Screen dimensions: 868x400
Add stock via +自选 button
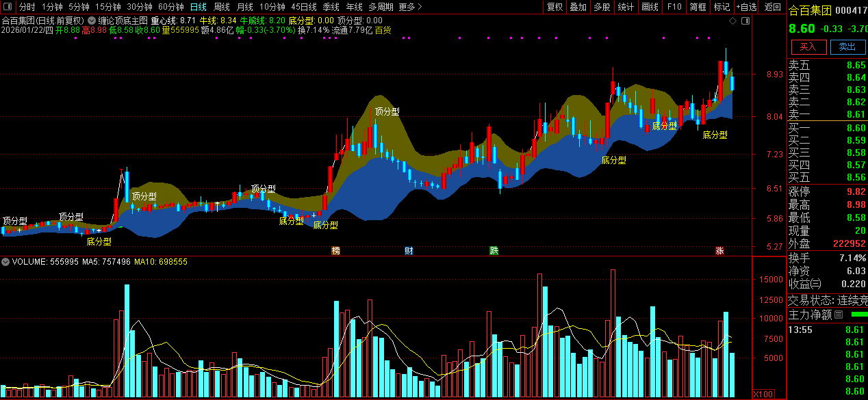tap(746, 7)
